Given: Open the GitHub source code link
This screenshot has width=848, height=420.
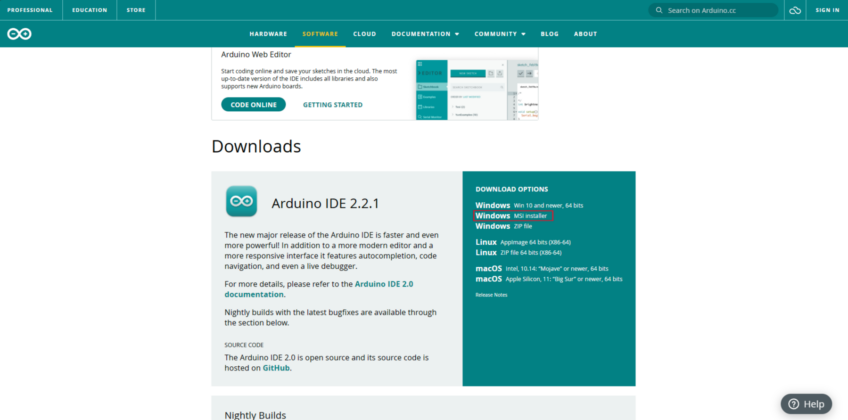Looking at the screenshot, I should click(276, 368).
